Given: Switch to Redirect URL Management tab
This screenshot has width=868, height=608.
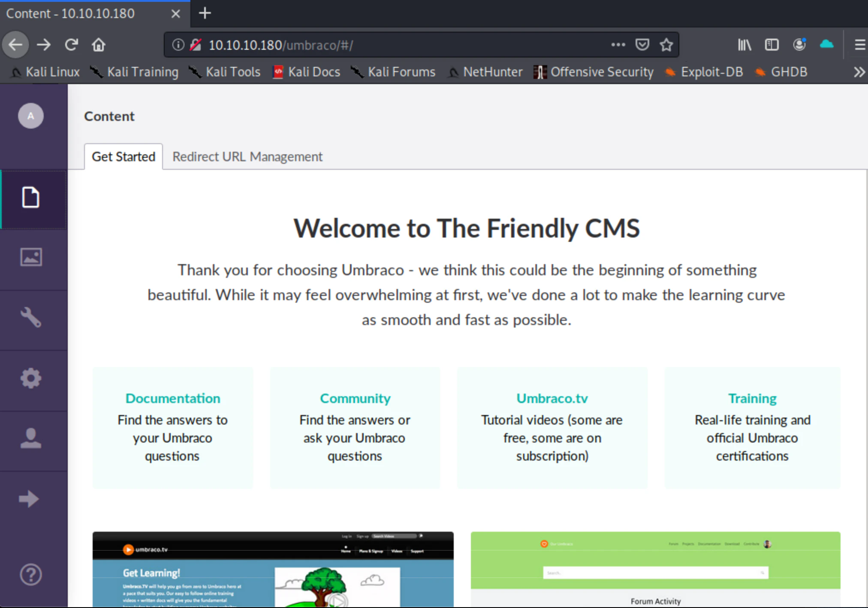Looking at the screenshot, I should tap(247, 157).
